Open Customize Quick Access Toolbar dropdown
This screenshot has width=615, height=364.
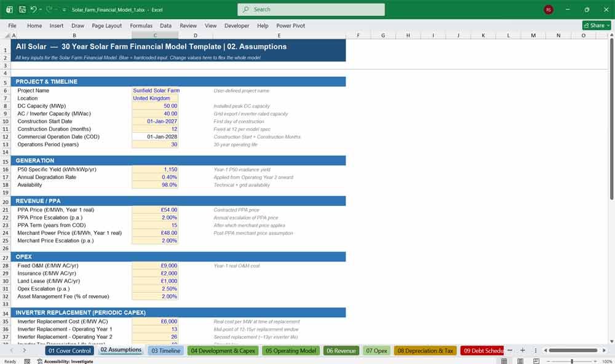coord(64,10)
